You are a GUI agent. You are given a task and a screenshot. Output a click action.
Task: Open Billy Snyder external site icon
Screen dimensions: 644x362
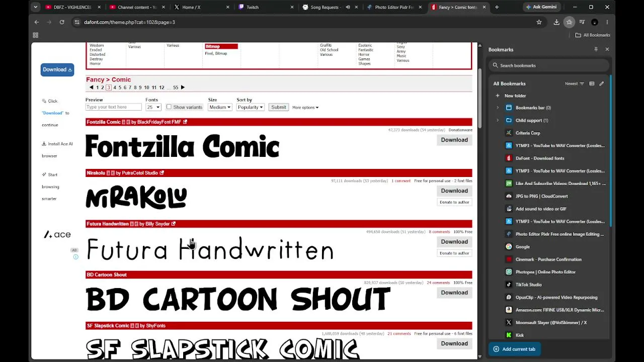[174, 224]
